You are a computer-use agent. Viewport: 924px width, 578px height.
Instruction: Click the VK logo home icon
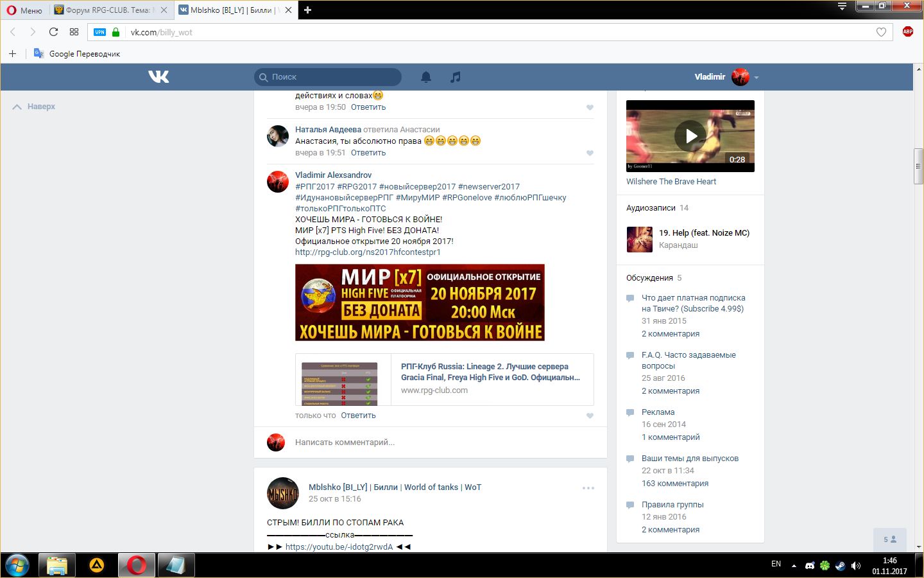click(x=158, y=77)
